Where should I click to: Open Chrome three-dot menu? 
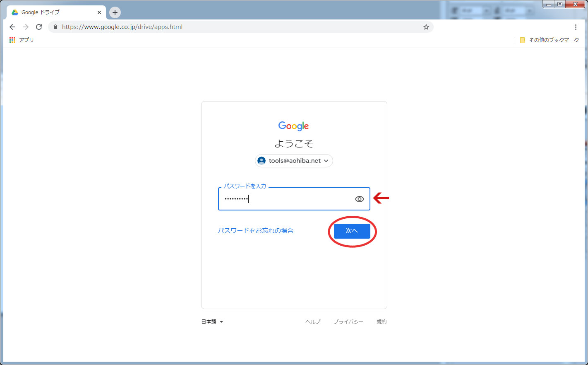576,27
